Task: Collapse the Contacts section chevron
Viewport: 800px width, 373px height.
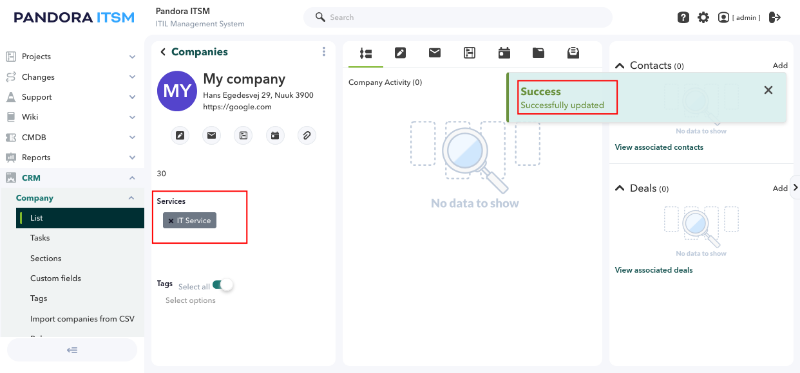Action: [619, 65]
